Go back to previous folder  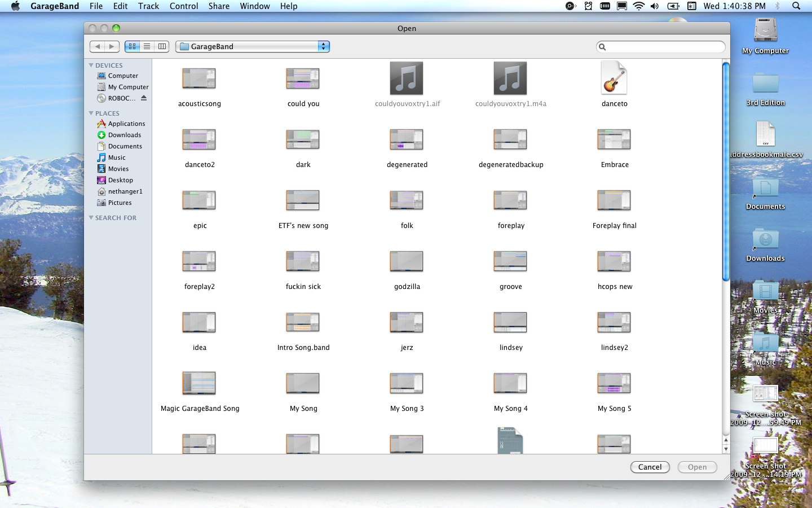point(97,46)
